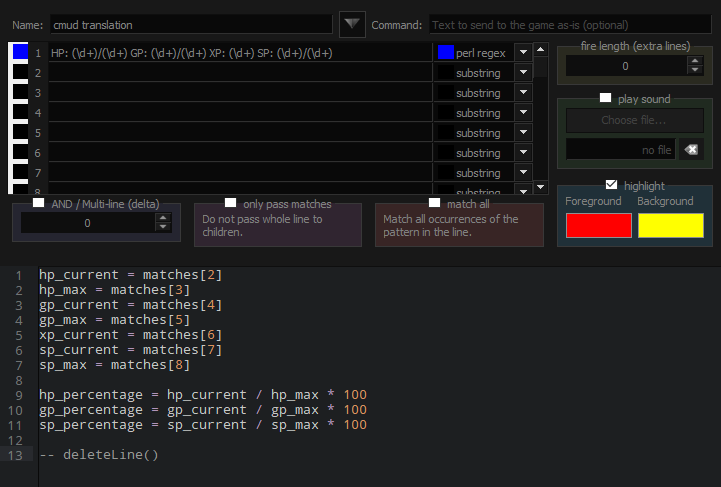Click the blue marker icon on pattern row 1
Screen dimensions: 721x487
click(x=20, y=52)
